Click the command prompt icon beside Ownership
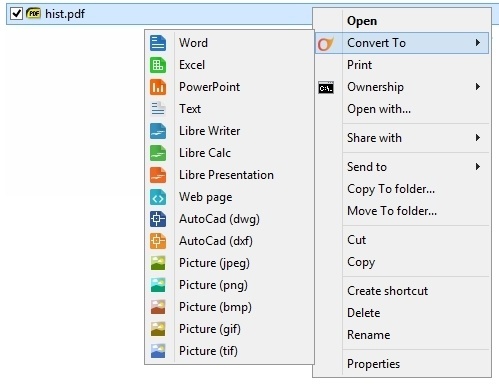499x384 pixels. point(326,88)
